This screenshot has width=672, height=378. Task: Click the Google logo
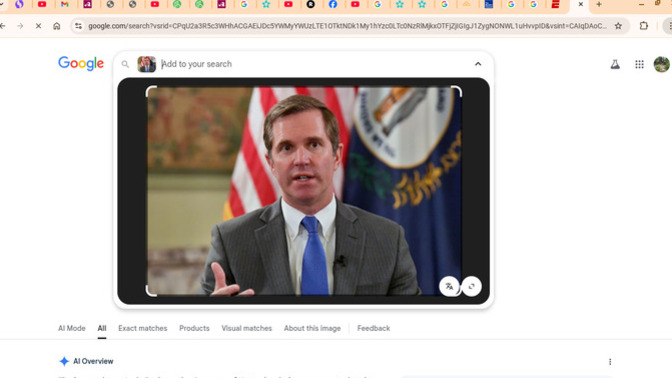[x=81, y=63]
